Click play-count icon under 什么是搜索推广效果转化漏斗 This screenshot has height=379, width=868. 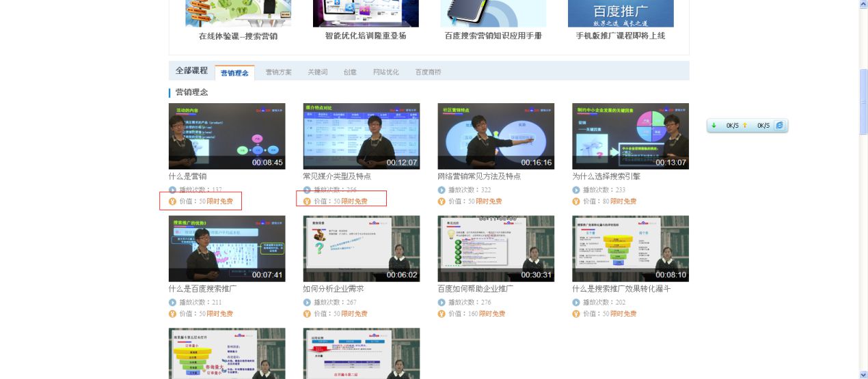click(576, 303)
